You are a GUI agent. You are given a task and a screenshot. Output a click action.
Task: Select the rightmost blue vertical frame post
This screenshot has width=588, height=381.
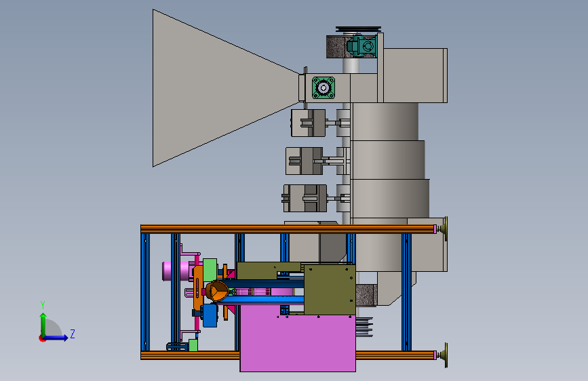coord(406,292)
